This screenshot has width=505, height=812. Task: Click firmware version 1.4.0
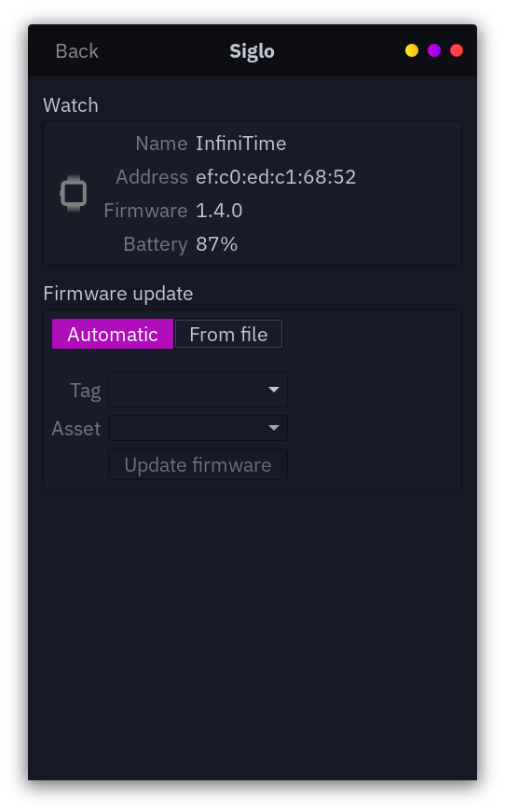point(219,211)
